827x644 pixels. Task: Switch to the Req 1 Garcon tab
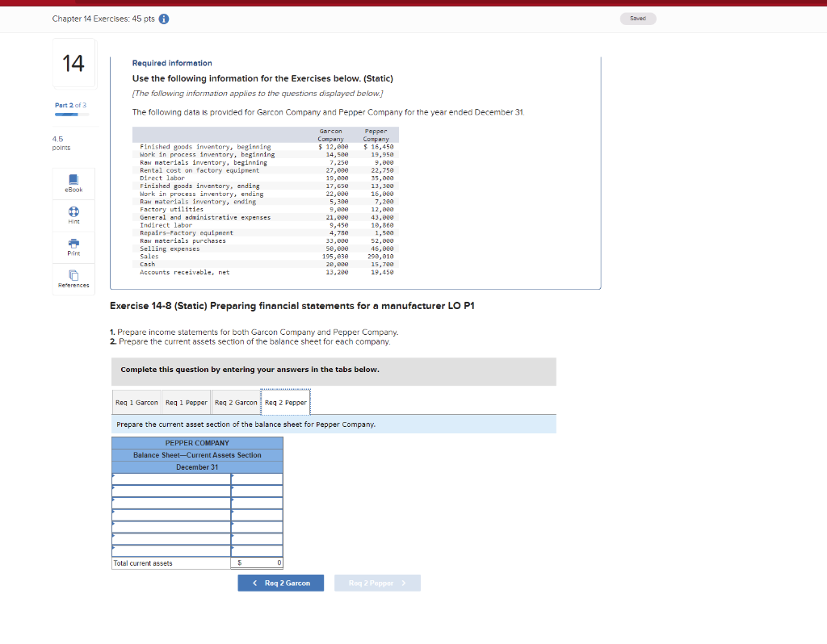[136, 403]
